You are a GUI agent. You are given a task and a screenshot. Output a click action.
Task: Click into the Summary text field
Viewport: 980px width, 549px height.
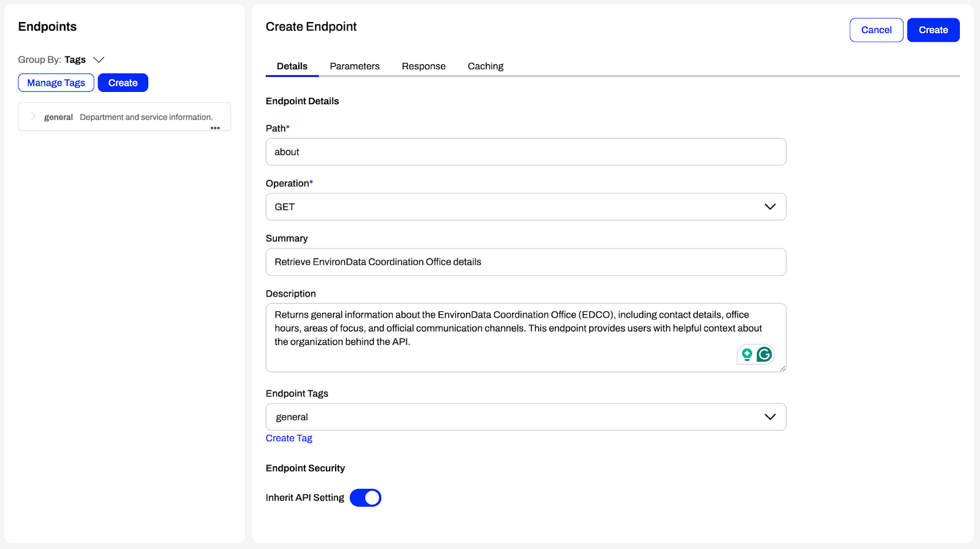coord(526,262)
